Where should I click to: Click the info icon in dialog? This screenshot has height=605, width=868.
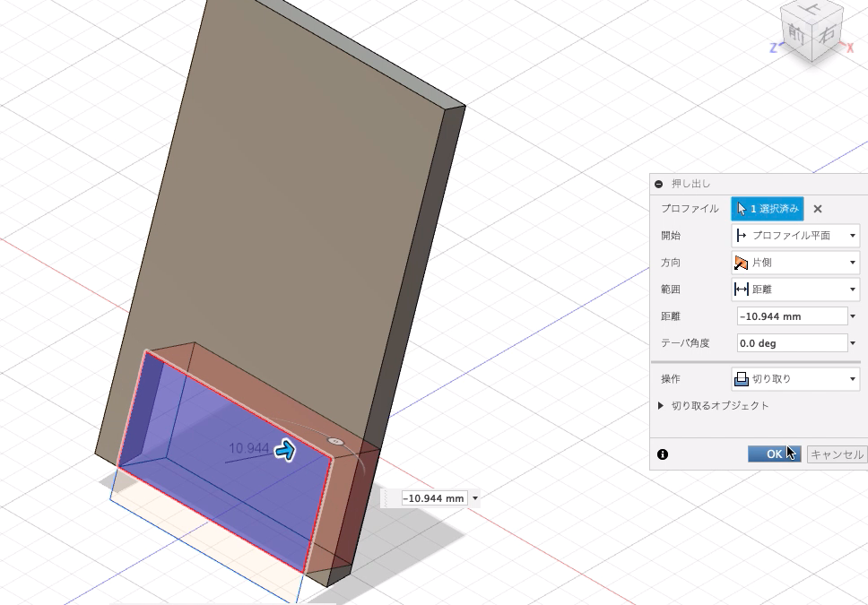pyautogui.click(x=663, y=454)
